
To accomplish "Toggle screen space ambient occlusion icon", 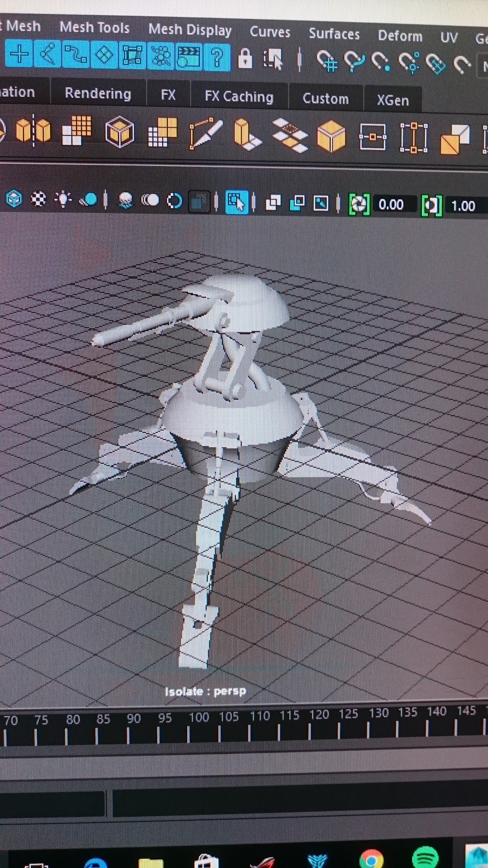I will pos(125,201).
